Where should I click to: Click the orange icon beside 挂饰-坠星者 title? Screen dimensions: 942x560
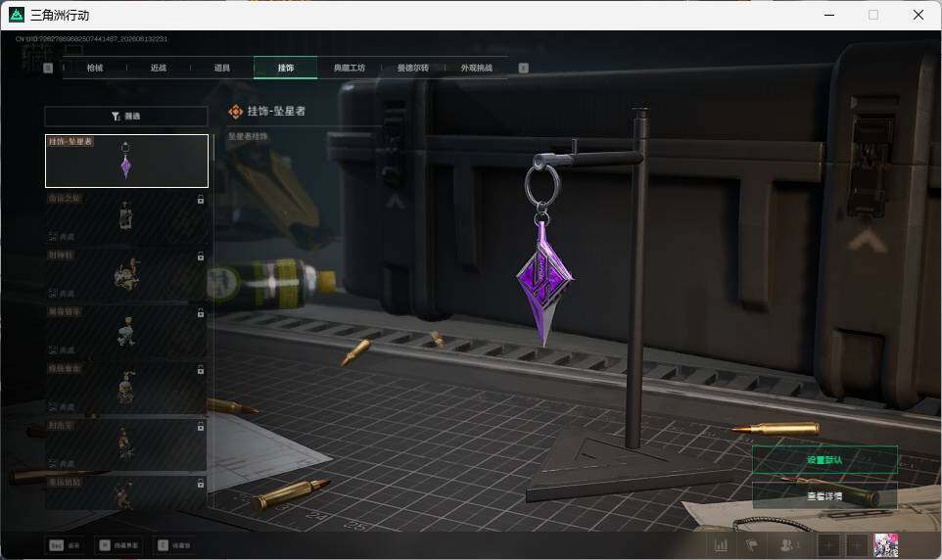(x=235, y=112)
